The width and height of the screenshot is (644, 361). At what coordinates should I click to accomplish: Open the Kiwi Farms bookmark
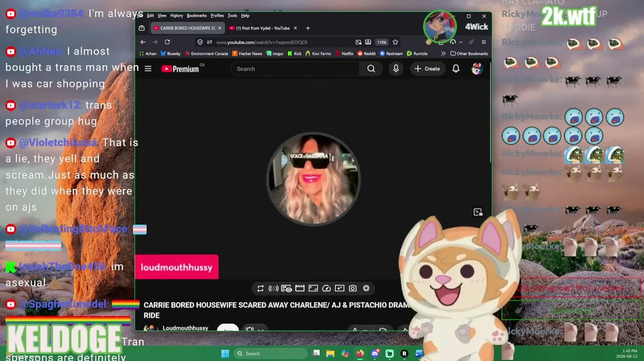pos(318,54)
